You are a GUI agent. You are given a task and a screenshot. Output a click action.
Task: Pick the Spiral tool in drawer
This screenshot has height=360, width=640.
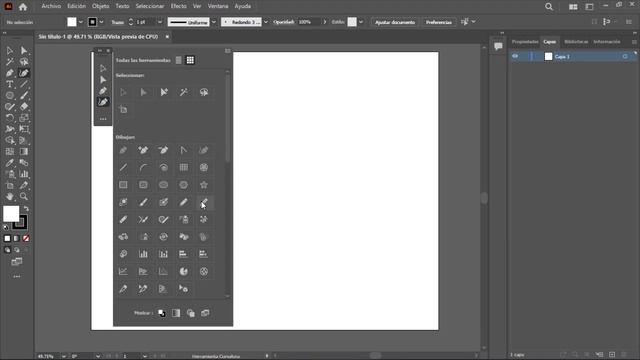(164, 167)
